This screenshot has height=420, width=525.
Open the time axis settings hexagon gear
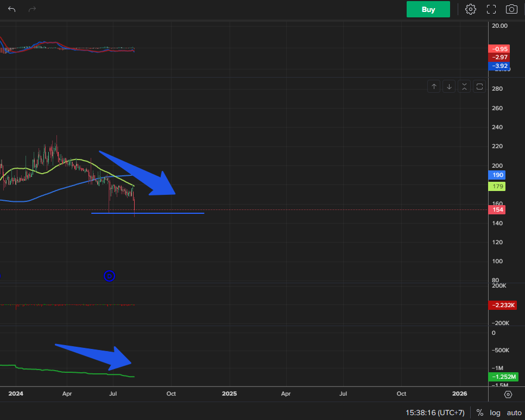(508, 394)
